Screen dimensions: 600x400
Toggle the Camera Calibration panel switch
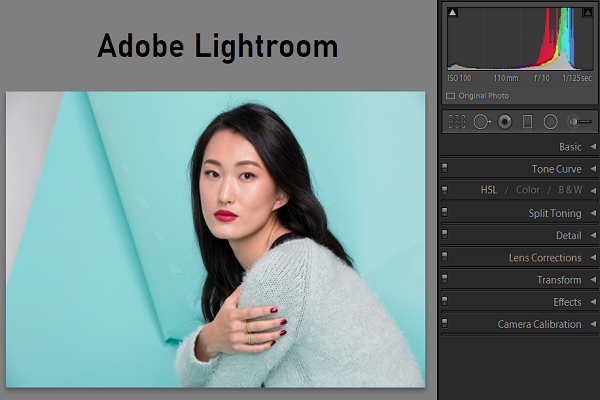(445, 323)
